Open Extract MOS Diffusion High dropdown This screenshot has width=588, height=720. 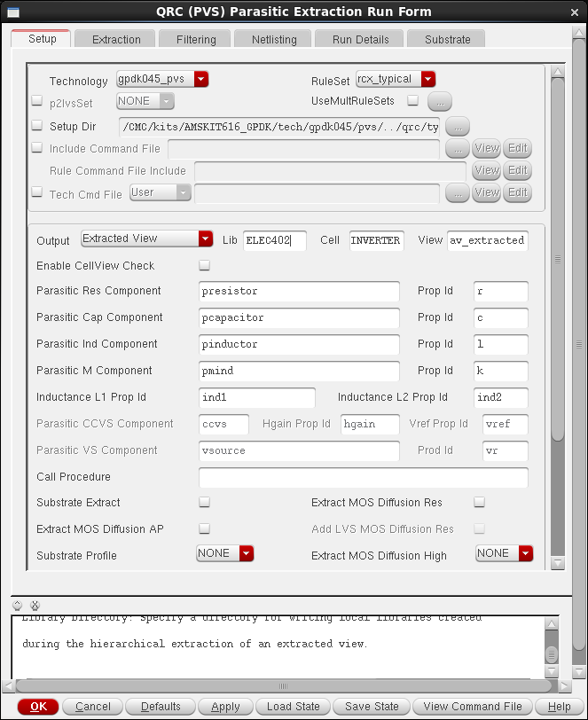click(x=505, y=553)
